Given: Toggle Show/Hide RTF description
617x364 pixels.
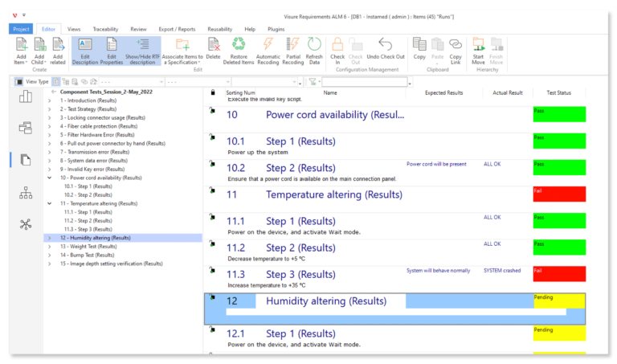Looking at the screenshot, I should click(x=142, y=51).
